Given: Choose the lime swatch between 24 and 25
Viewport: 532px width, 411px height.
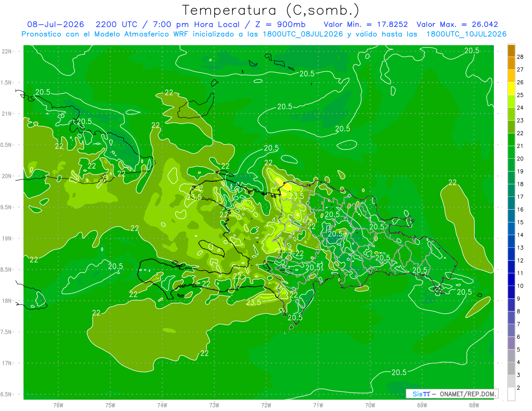Looking at the screenshot, I should tap(511, 102).
